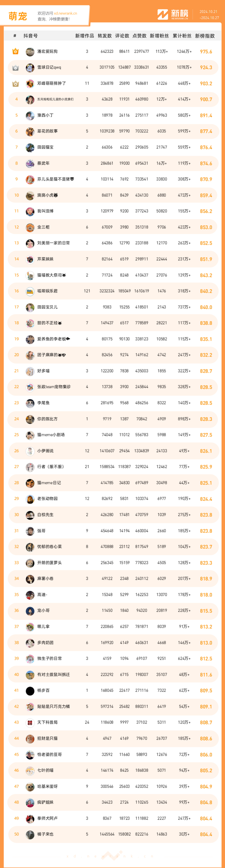225x868 pixels.
Task: Open the avatar of 雪球日记qwq
Action: (x=30, y=68)
